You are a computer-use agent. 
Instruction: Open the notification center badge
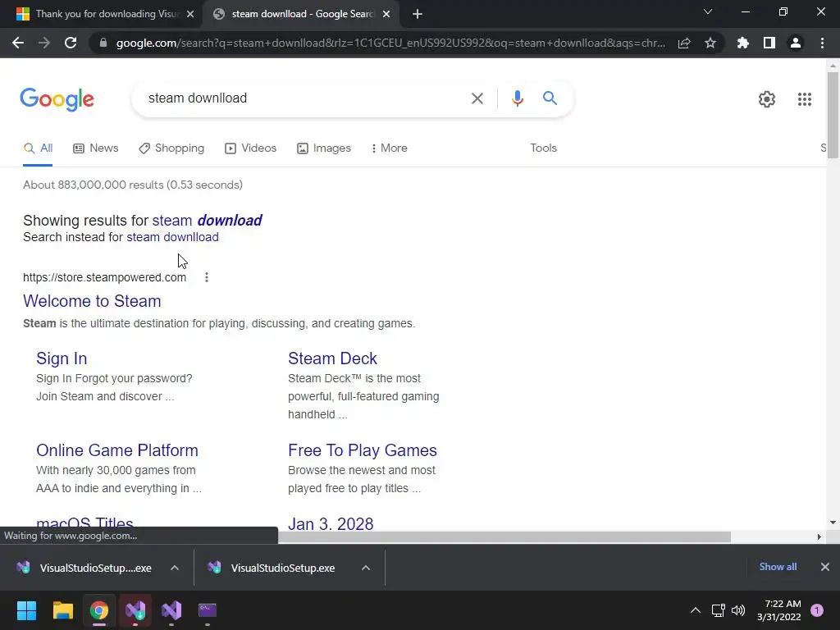coord(817,610)
